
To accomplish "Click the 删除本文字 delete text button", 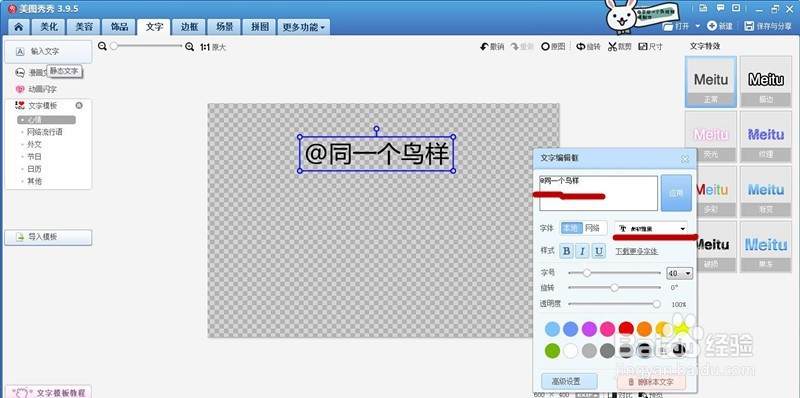I will coord(652,382).
